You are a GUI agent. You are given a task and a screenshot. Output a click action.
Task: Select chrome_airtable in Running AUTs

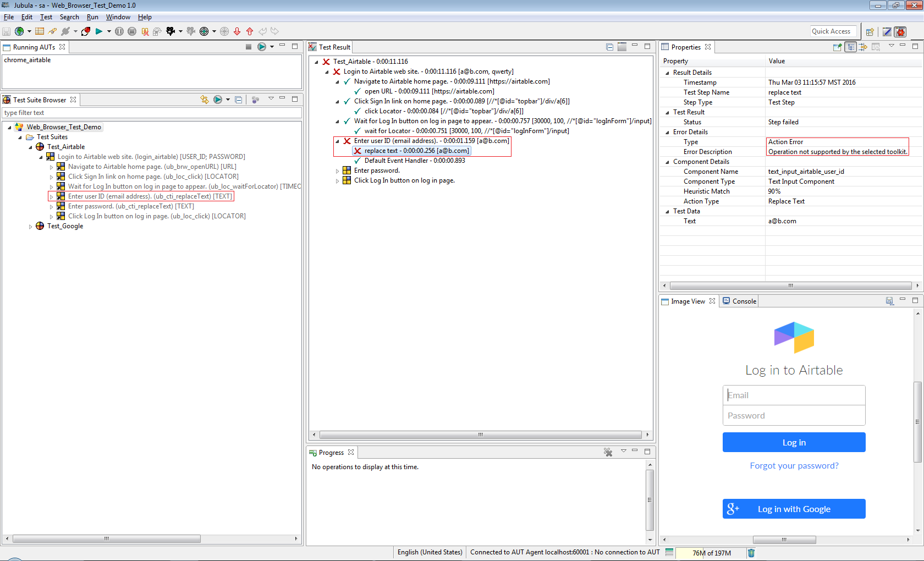click(x=28, y=60)
